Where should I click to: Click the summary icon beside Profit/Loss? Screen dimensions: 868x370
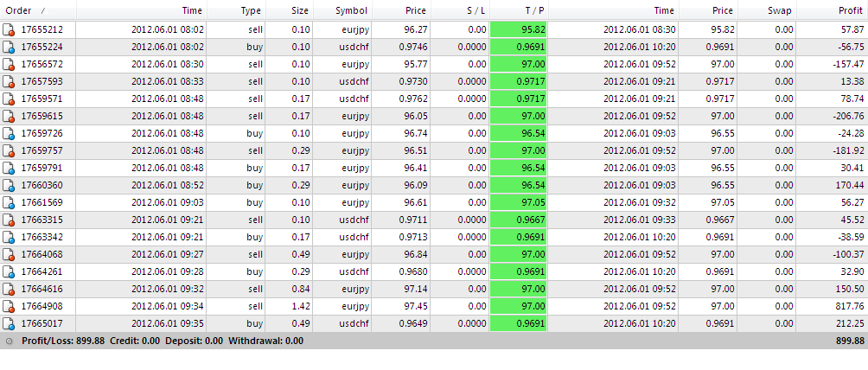tap(9, 341)
